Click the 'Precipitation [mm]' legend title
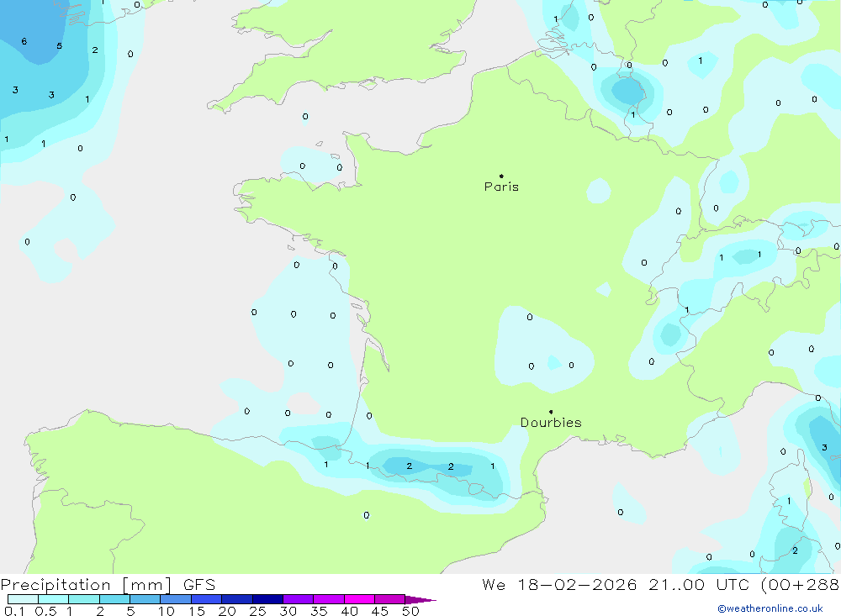841x616 pixels. [86, 585]
